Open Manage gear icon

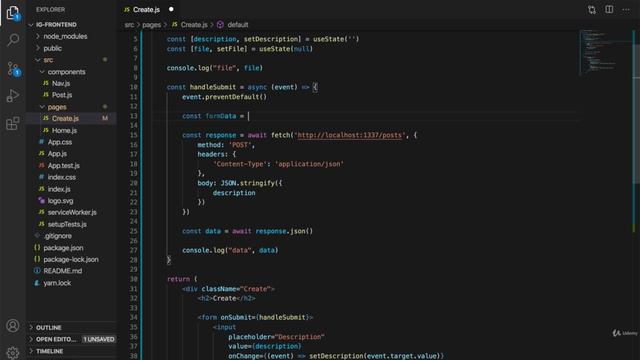tap(13, 352)
